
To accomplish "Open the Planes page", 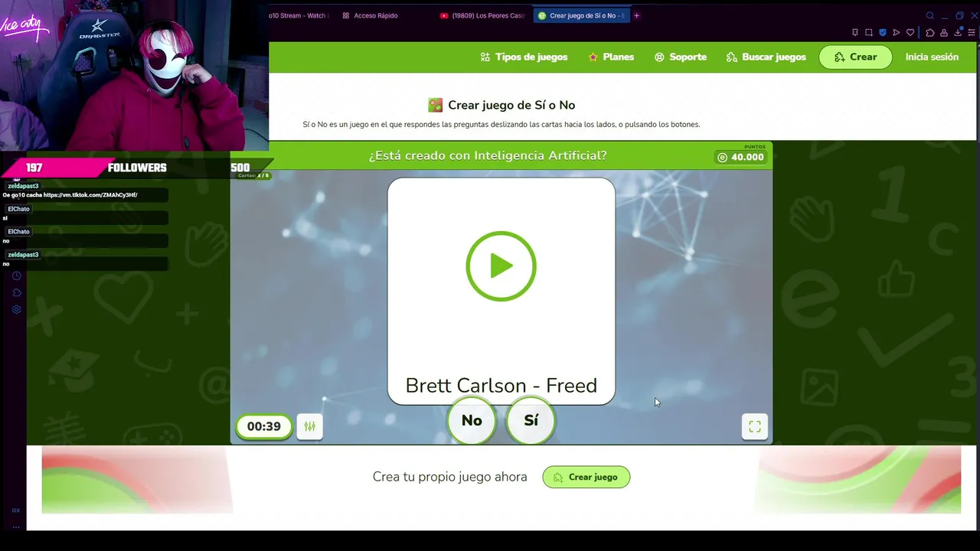I will pyautogui.click(x=611, y=57).
